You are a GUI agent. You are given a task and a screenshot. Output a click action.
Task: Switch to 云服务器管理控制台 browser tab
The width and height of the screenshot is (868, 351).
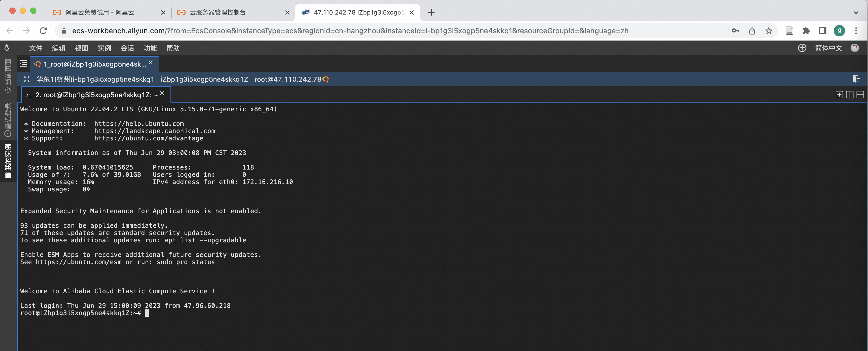click(x=218, y=12)
